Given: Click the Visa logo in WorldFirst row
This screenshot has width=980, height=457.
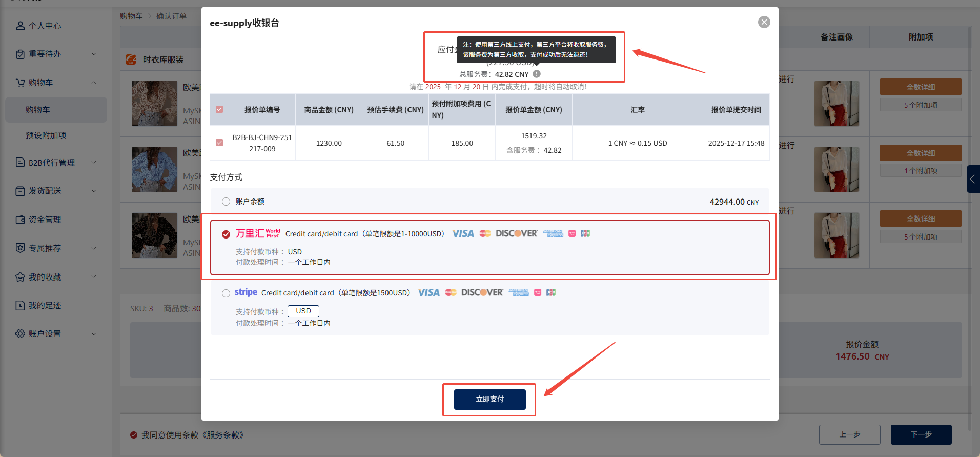Looking at the screenshot, I should click(463, 233).
